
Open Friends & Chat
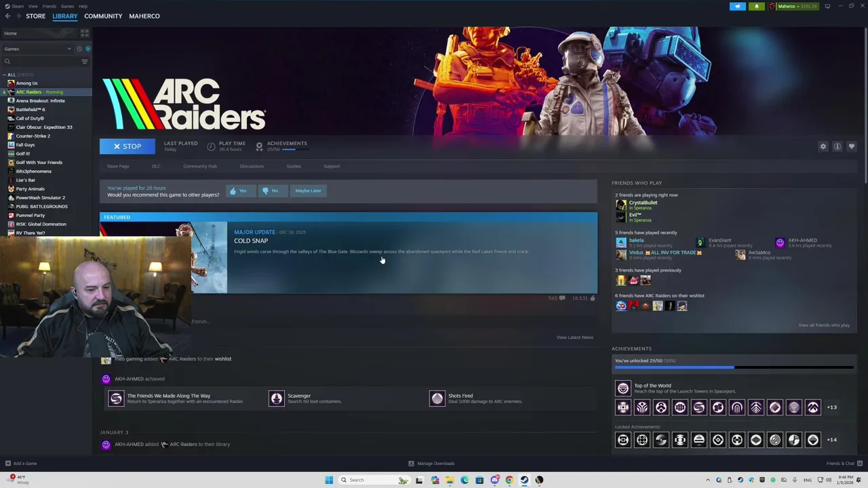tap(843, 464)
